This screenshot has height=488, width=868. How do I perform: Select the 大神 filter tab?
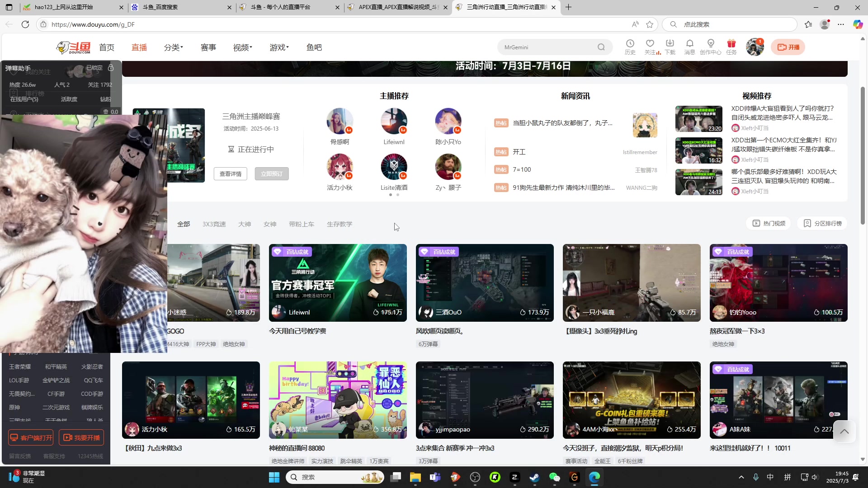[245, 224]
